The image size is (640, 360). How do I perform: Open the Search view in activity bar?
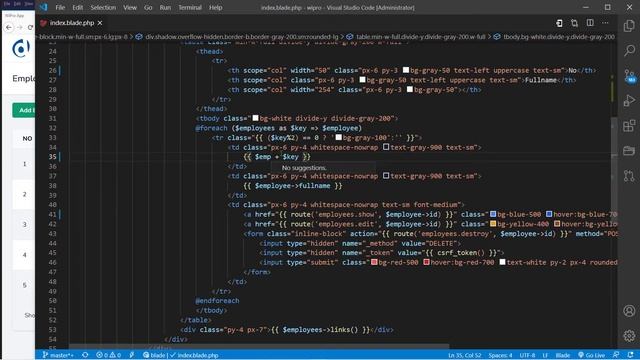pos(629,51)
